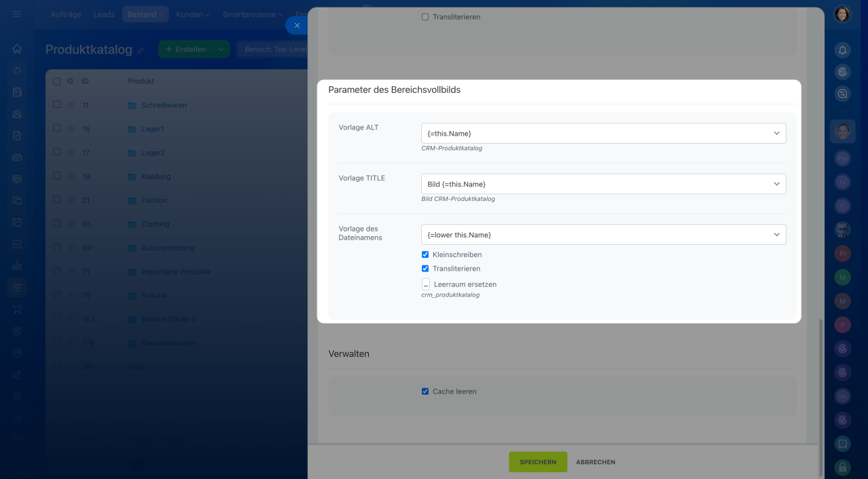
Task: Edit the Leerraum ersetzen character field
Action: pyautogui.click(x=425, y=284)
